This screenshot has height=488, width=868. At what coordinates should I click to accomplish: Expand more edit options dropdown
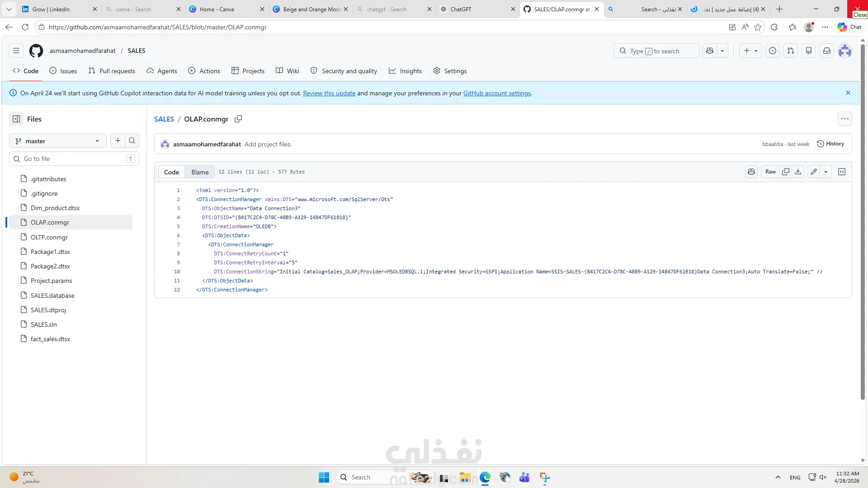826,172
